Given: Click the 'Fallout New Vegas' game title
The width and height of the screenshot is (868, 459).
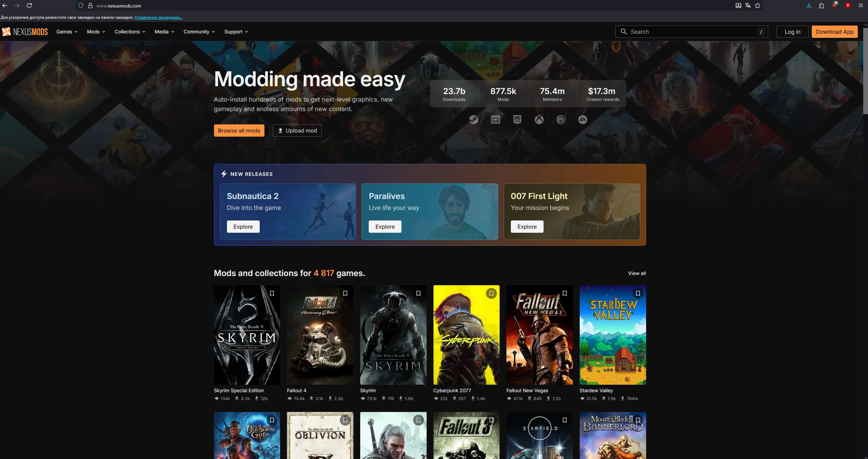Looking at the screenshot, I should (527, 391).
